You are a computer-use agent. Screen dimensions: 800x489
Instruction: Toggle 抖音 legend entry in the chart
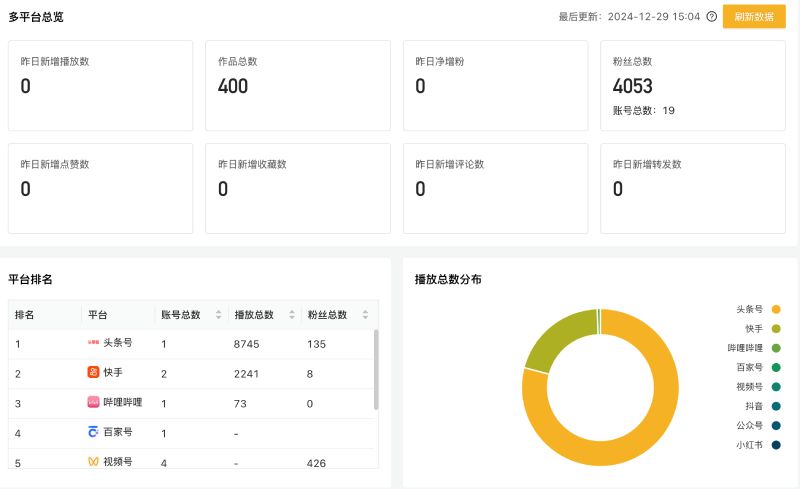[775, 406]
